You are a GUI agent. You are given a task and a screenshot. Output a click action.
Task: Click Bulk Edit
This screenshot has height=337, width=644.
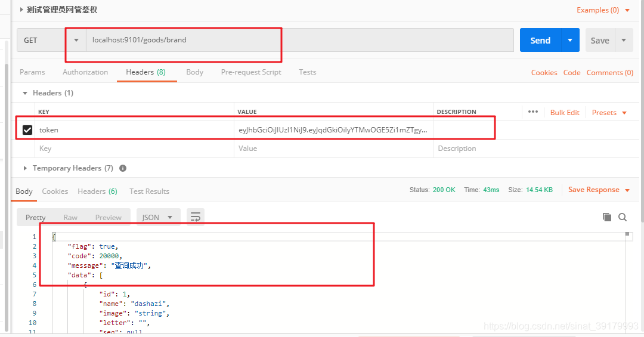coord(565,113)
